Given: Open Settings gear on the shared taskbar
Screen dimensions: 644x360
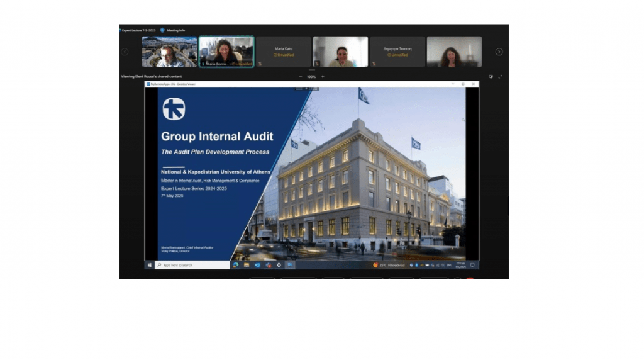Looking at the screenshot, I should click(x=279, y=265).
